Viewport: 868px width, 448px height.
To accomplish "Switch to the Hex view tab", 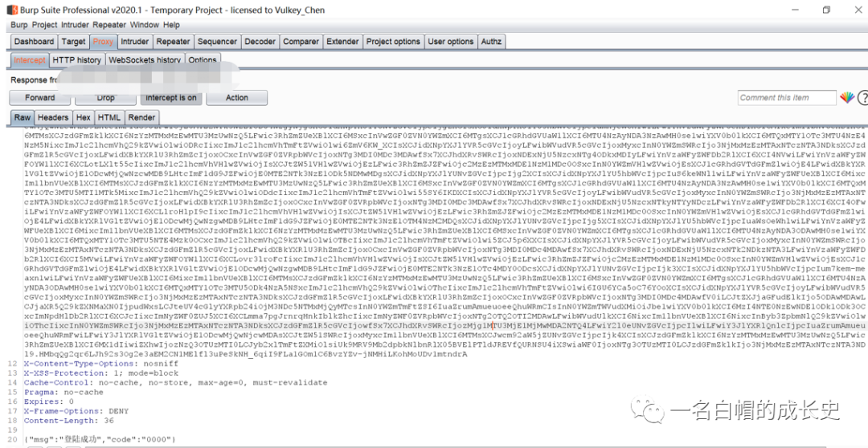I will [84, 117].
